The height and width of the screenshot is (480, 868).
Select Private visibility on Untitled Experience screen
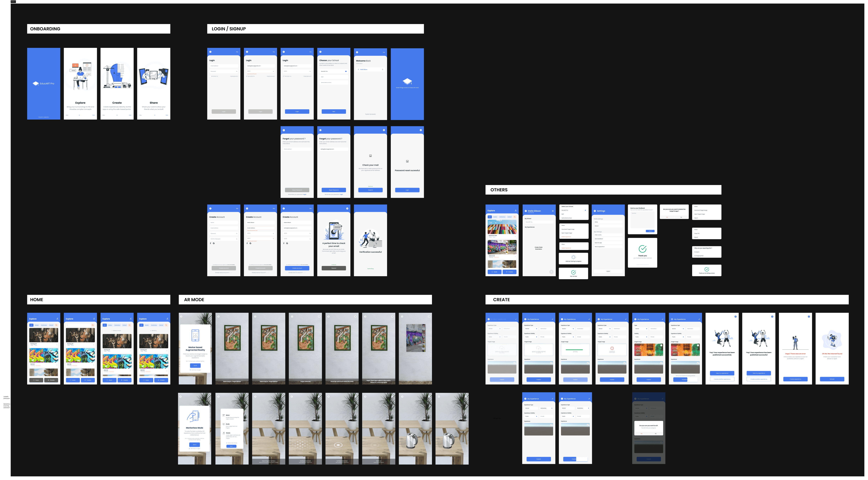pyautogui.click(x=510, y=337)
